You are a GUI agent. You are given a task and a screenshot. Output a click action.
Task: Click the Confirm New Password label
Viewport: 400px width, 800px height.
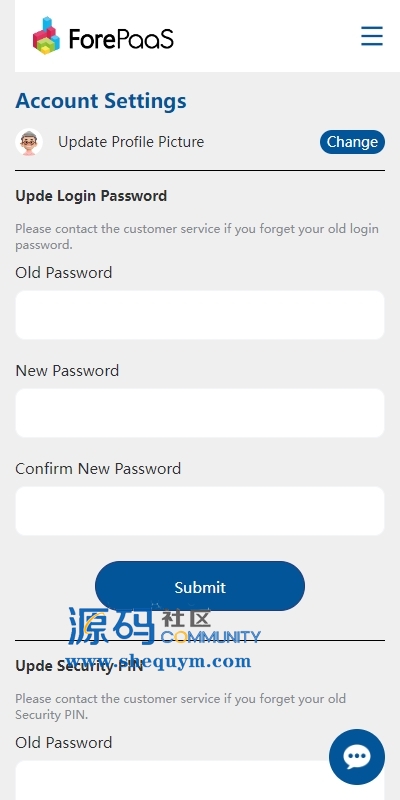coord(98,468)
